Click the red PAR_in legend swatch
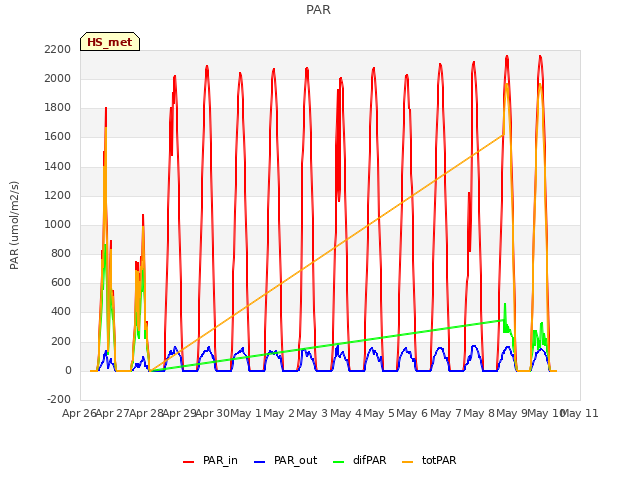This screenshot has width=640, height=480. tap(189, 462)
